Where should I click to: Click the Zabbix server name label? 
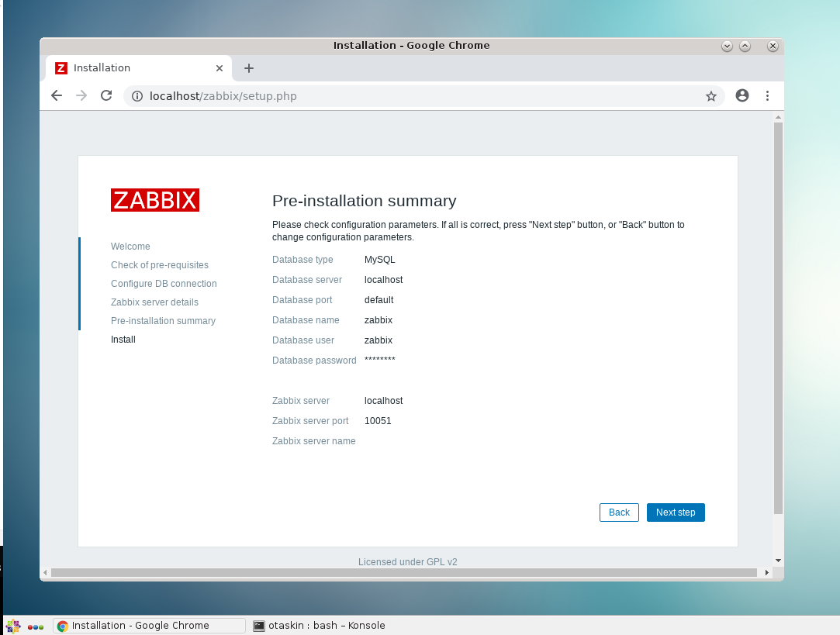(x=314, y=441)
